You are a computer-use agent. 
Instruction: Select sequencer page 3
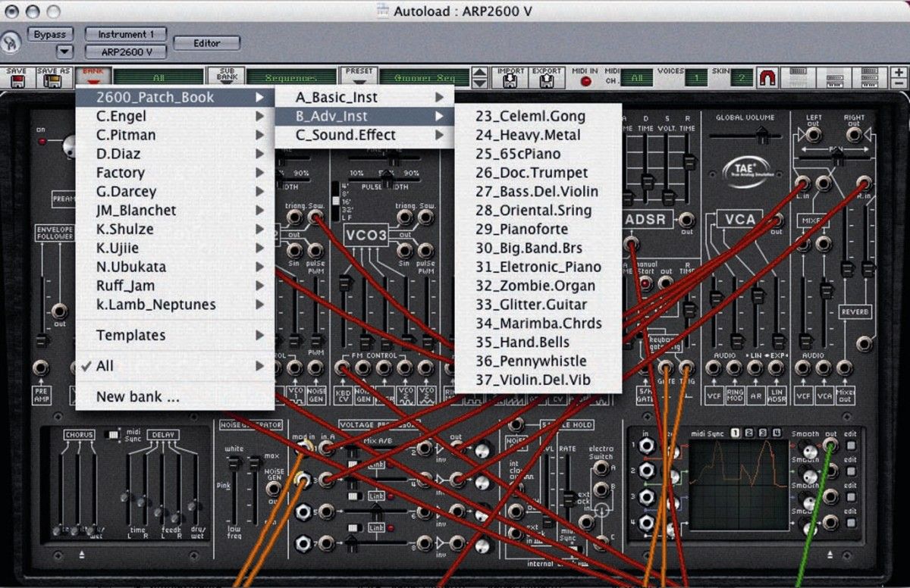pyautogui.click(x=762, y=433)
